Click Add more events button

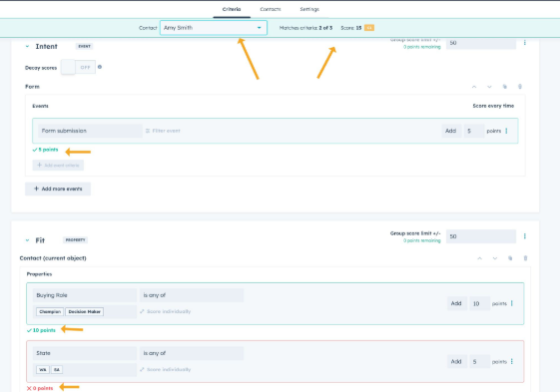coord(58,189)
